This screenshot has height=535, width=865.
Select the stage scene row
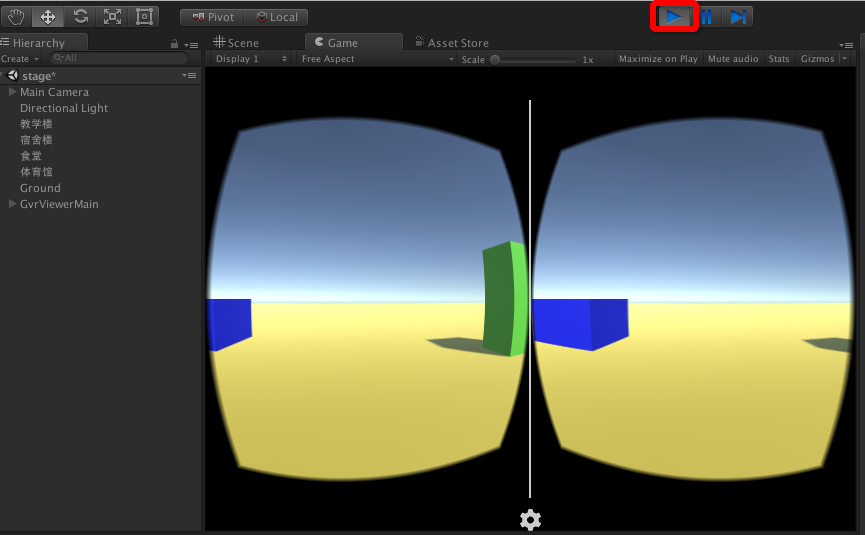click(100, 76)
